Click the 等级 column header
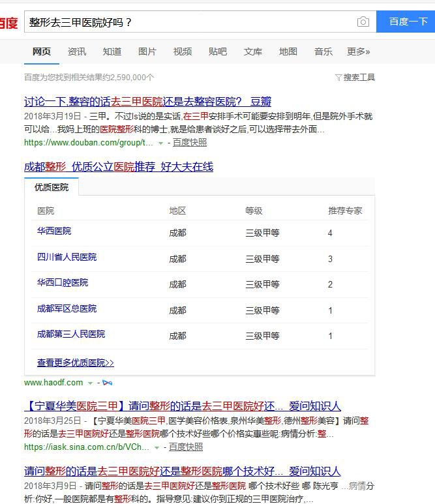 [x=254, y=211]
